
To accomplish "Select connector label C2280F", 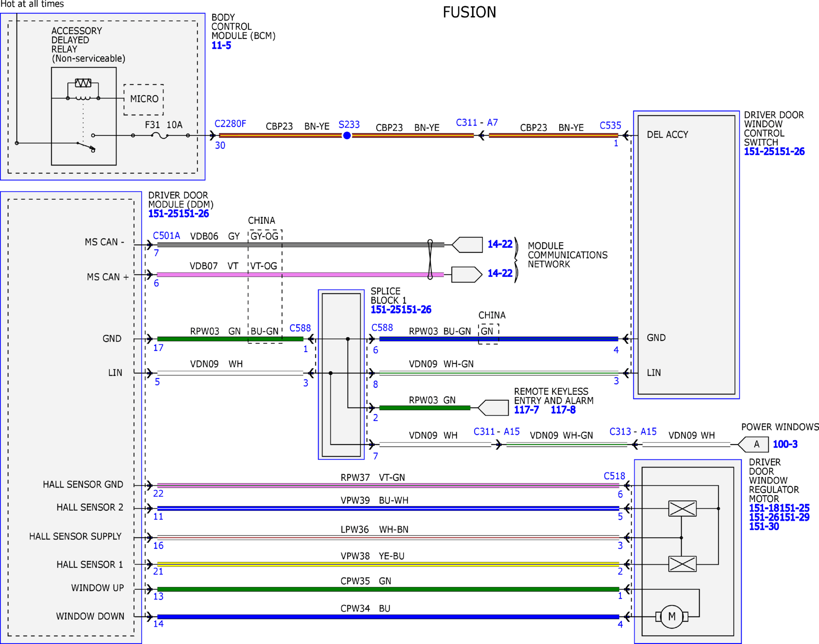I will 230,124.
